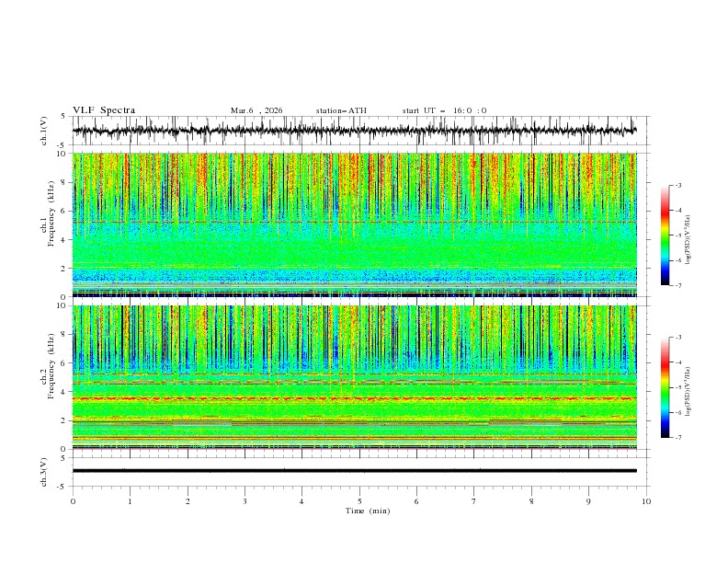The width and height of the screenshot is (728, 563).
Task: Select the Mar.6, 2026 date label
Action: [x=256, y=110]
